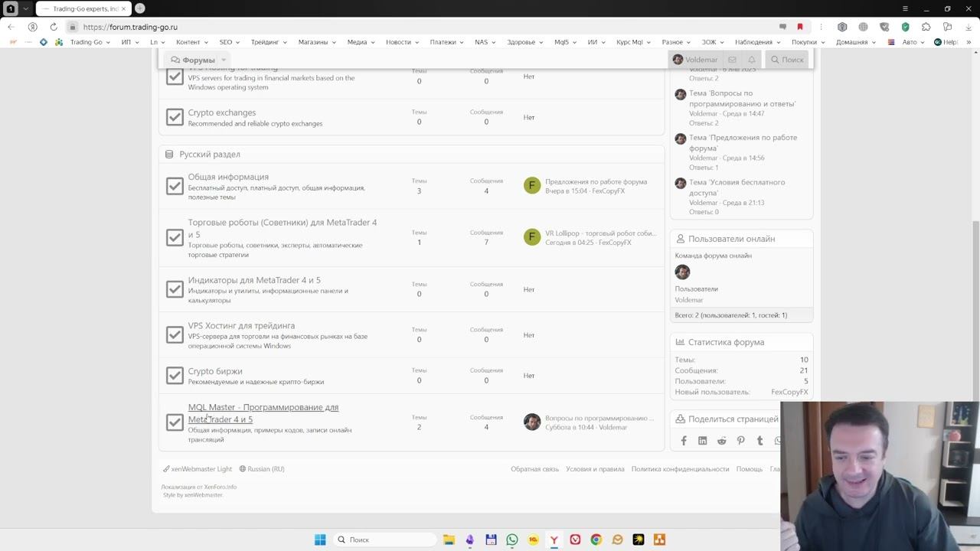Switch to Yandex Browser on taskbar
The height and width of the screenshot is (551, 980).
click(x=554, y=540)
